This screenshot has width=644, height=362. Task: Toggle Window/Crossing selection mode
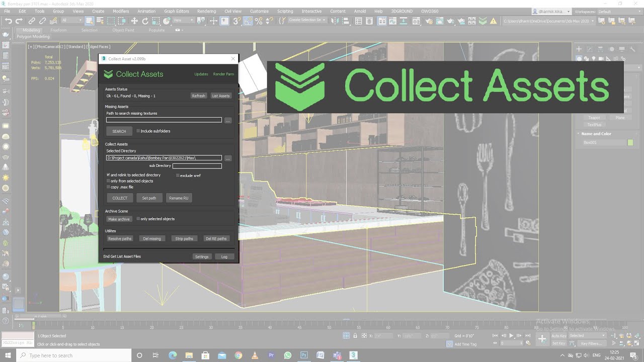click(122, 21)
